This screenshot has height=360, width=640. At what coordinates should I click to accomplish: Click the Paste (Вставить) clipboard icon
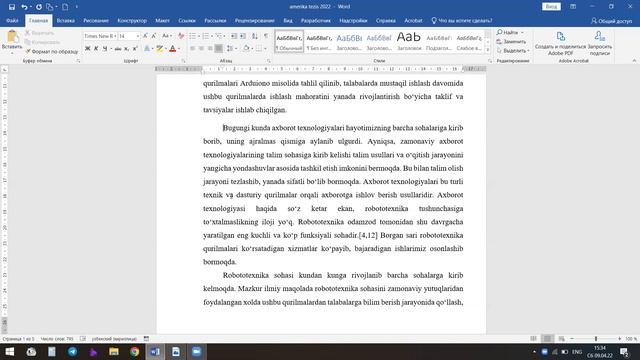(12, 37)
